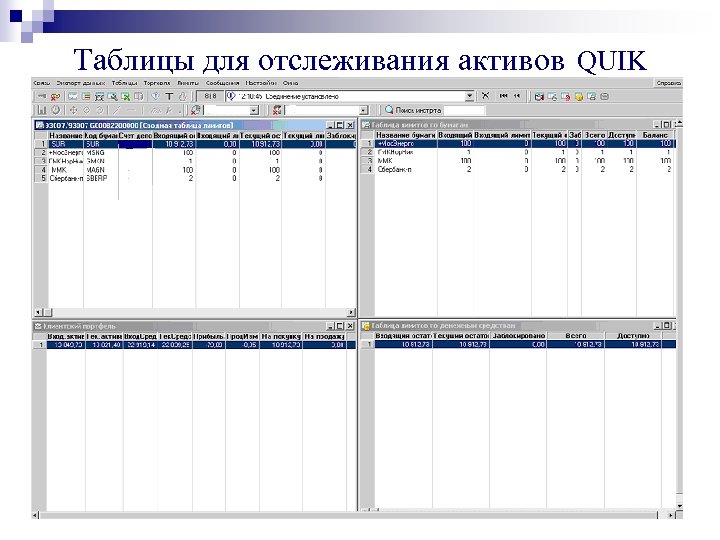Jump to first message with skip-back icon
Viewport: 720px width, 540px height.
[503, 96]
